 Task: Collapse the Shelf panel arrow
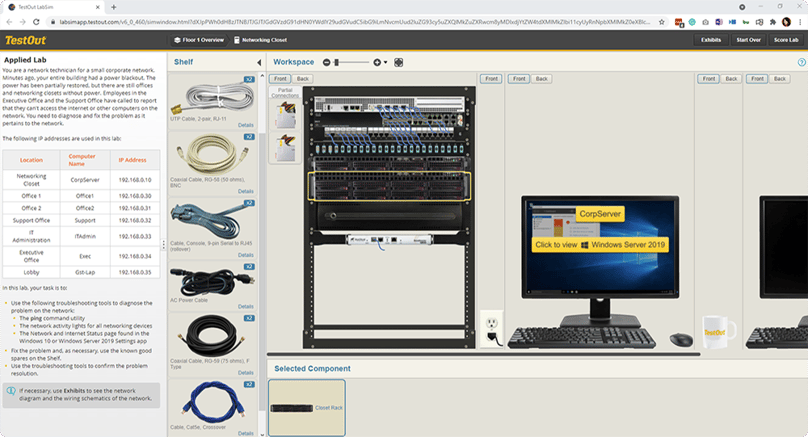coord(259,62)
